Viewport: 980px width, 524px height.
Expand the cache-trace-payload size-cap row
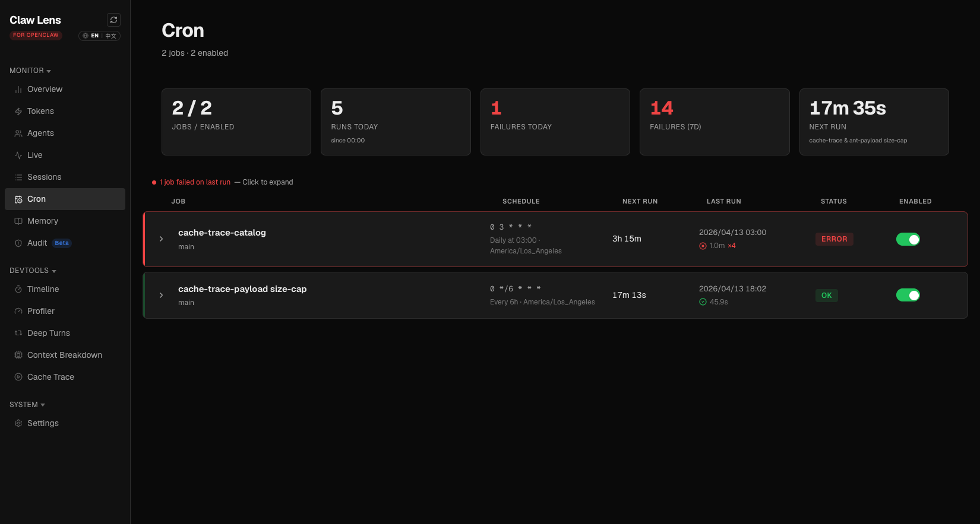coord(162,295)
